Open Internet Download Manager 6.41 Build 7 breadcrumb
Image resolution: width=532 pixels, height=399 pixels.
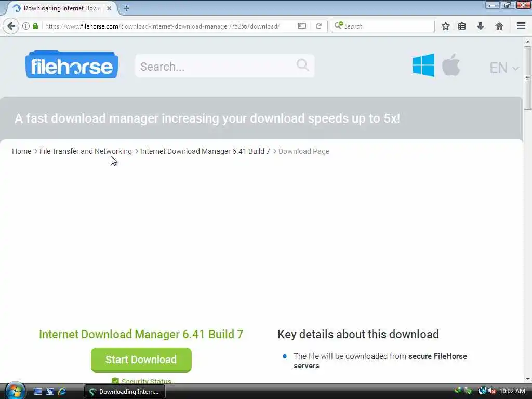(205, 151)
